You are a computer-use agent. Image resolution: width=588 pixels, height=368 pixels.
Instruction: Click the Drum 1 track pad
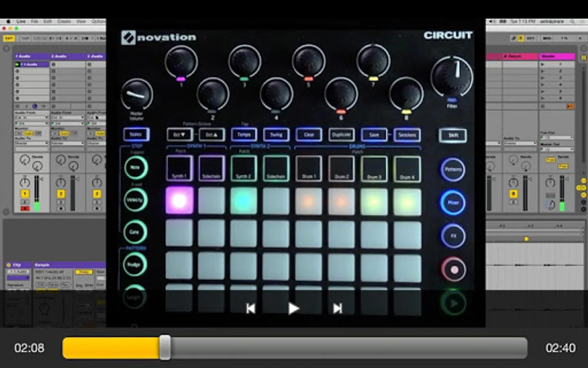(x=309, y=168)
